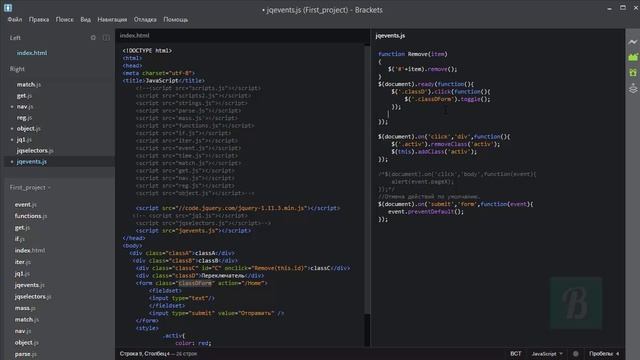
Task: Open mass.js in project tree
Action: 25,308
